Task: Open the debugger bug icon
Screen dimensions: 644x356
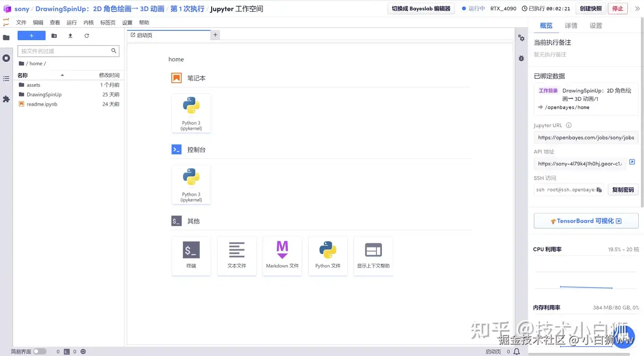Action: (521, 58)
